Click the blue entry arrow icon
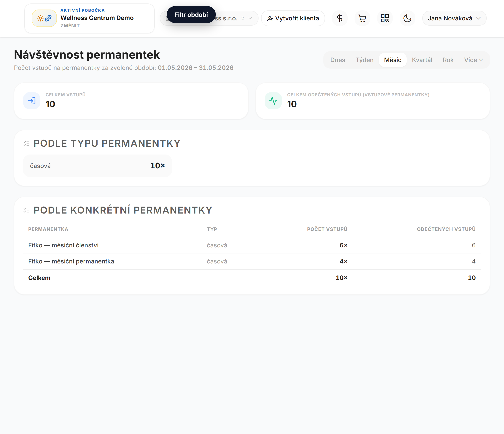The height and width of the screenshot is (434, 504). [x=32, y=101]
